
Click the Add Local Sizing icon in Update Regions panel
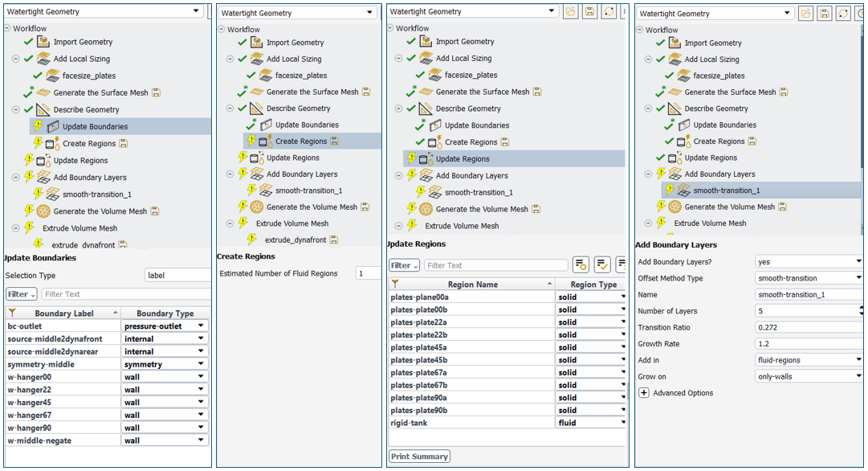click(x=426, y=58)
